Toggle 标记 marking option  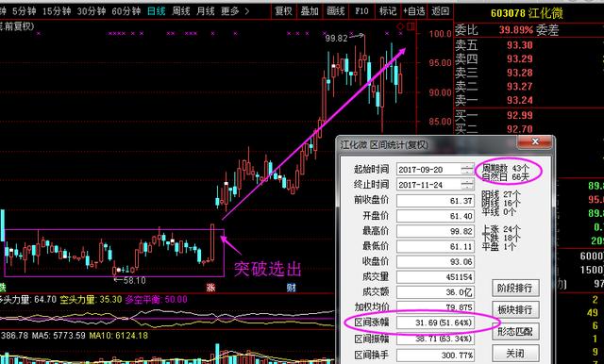click(388, 11)
